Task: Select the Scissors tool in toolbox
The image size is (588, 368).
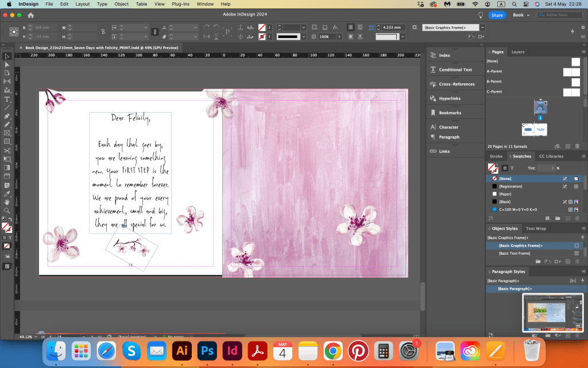Action: coord(7,151)
